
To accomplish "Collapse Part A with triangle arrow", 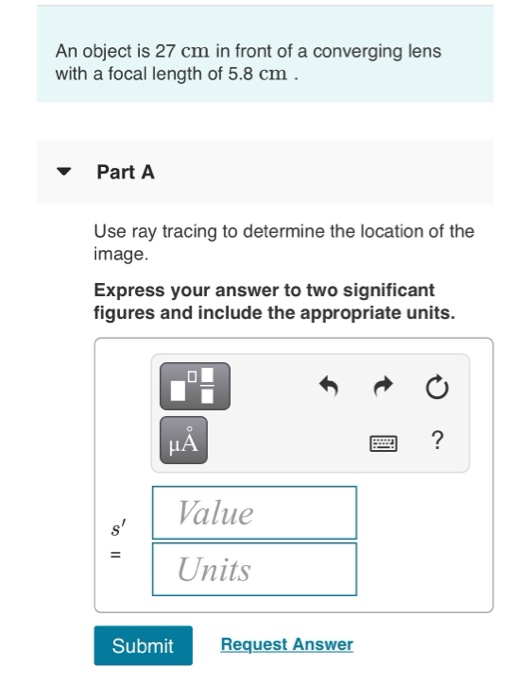I will coord(64,171).
